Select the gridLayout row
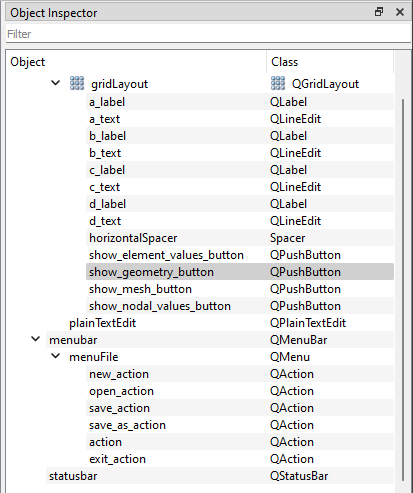This screenshot has width=413, height=493. coord(119,84)
